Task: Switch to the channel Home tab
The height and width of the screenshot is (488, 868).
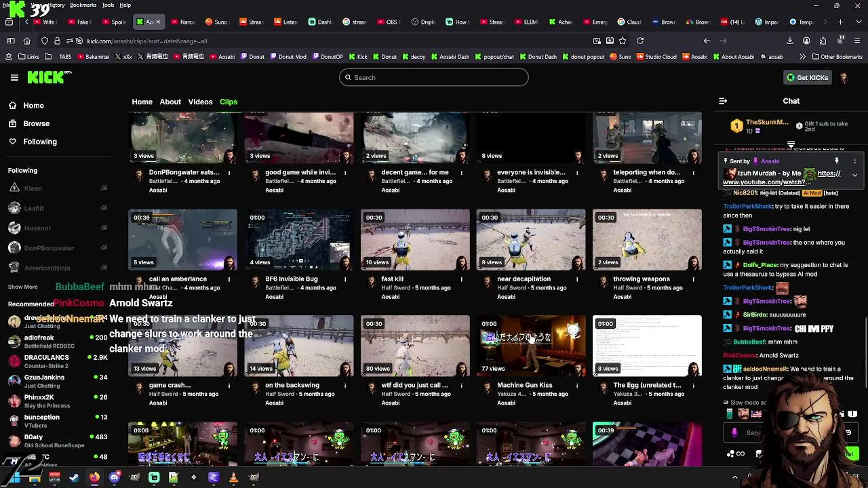Action: pos(142,102)
